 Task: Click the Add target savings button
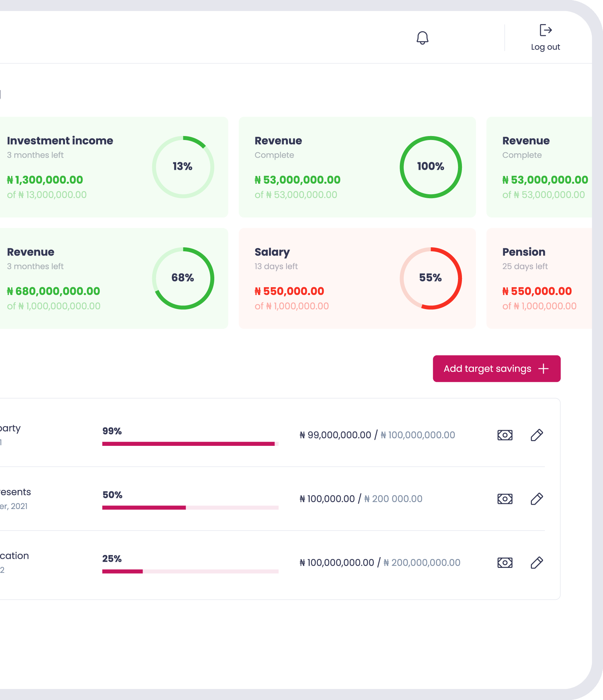coord(497,369)
